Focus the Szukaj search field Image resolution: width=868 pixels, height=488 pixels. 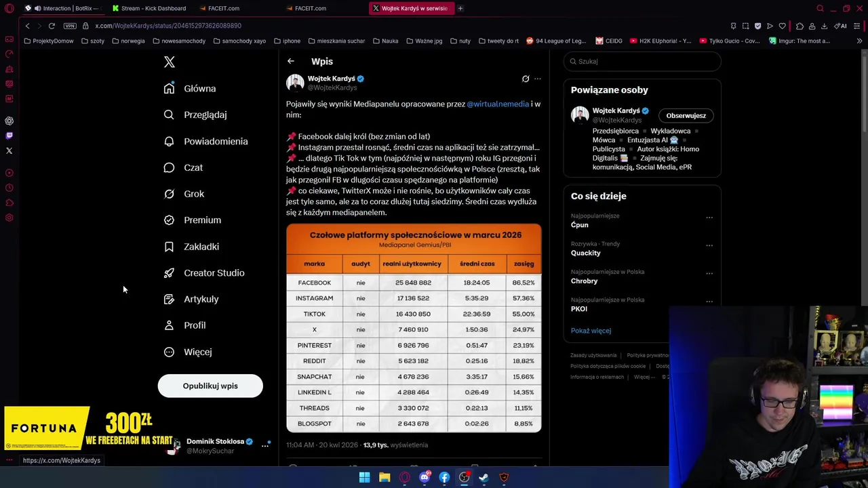point(642,61)
